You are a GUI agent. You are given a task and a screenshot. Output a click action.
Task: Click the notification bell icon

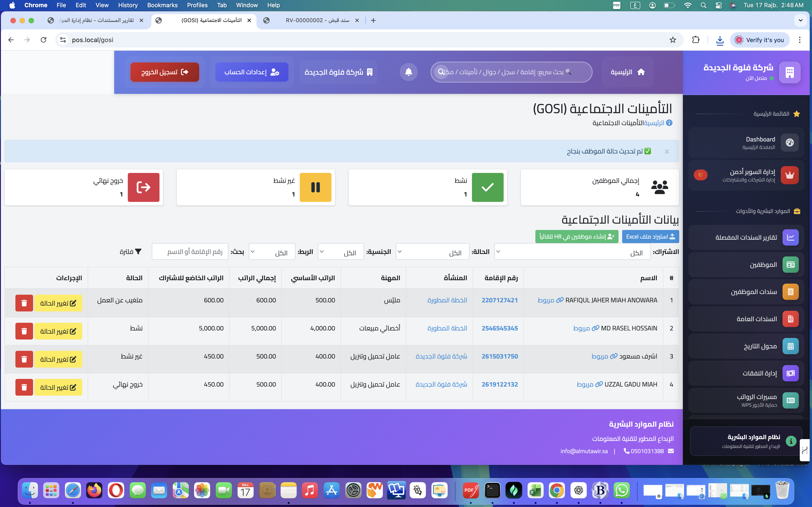point(408,72)
